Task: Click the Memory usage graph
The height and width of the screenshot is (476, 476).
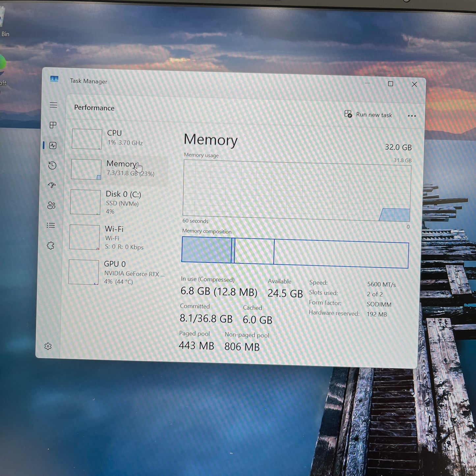Action: click(x=296, y=191)
